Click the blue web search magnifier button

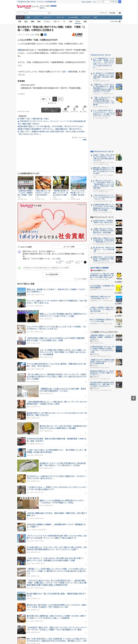(120, 2)
